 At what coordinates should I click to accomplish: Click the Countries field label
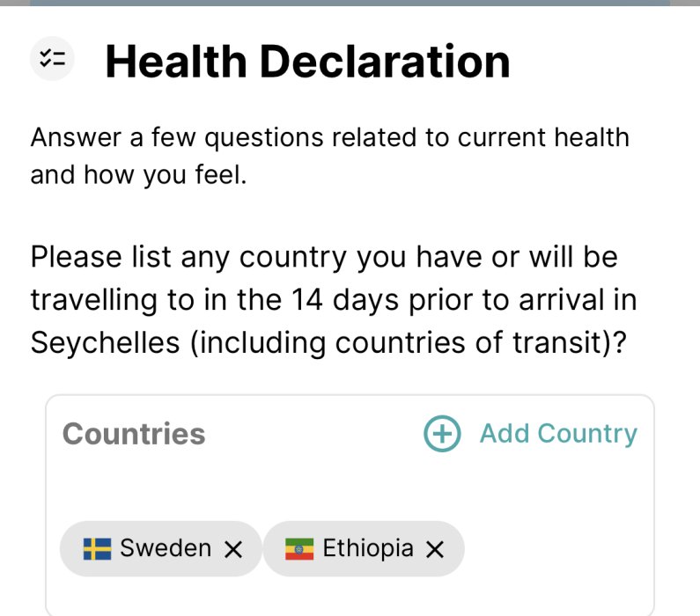point(134,434)
